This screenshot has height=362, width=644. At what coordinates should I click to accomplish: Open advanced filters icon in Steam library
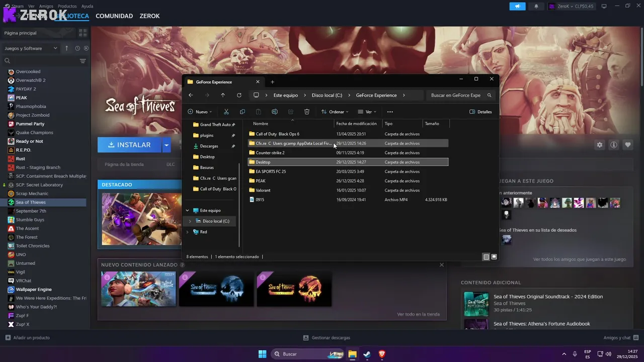[83, 61]
